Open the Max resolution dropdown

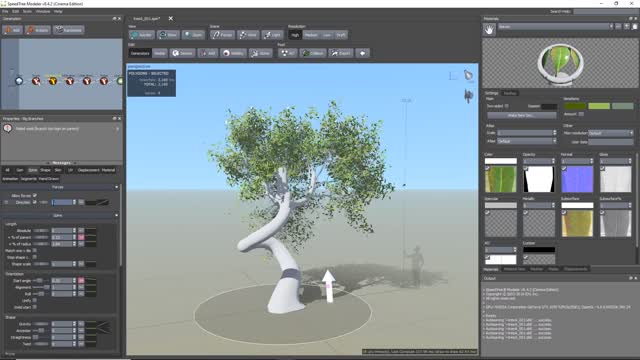(611, 133)
